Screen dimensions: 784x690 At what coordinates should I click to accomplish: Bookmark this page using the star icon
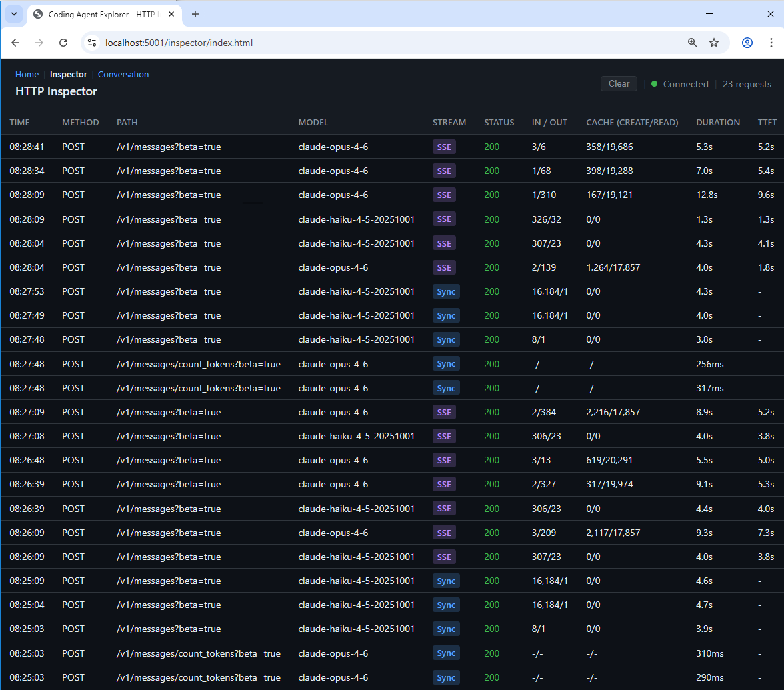714,42
